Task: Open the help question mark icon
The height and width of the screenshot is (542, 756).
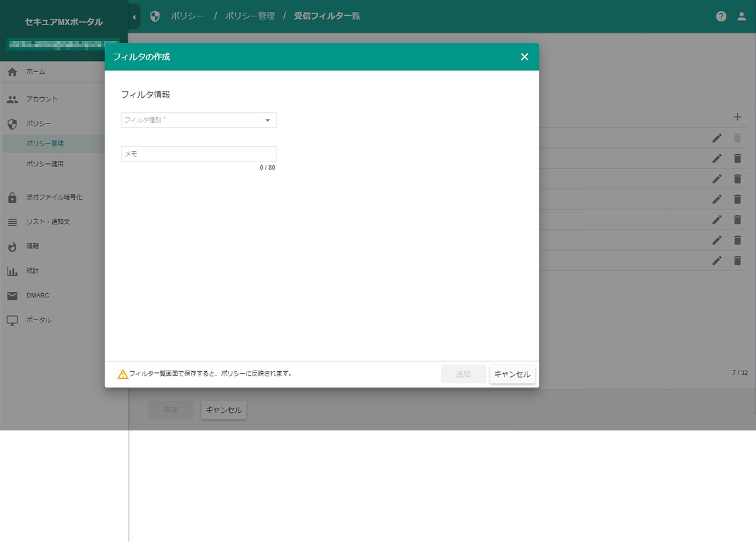Action: point(721,16)
